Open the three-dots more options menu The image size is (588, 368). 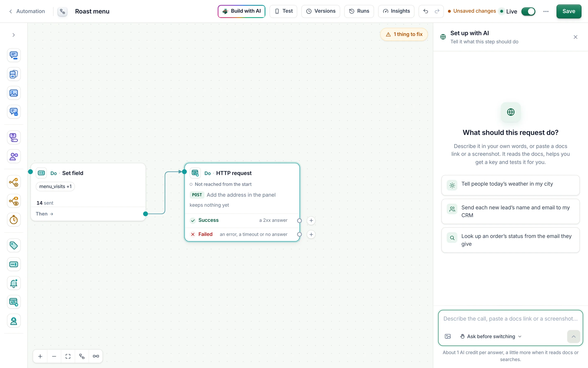546,11
